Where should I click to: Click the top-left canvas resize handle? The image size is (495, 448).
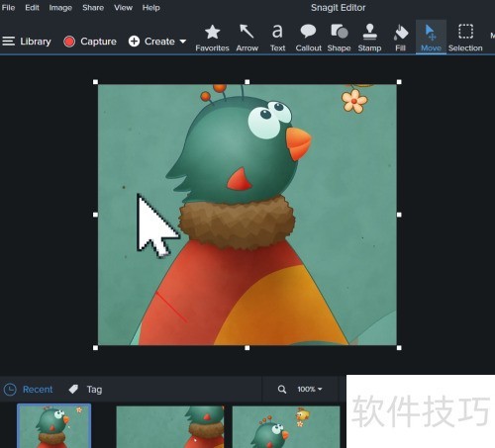click(95, 82)
